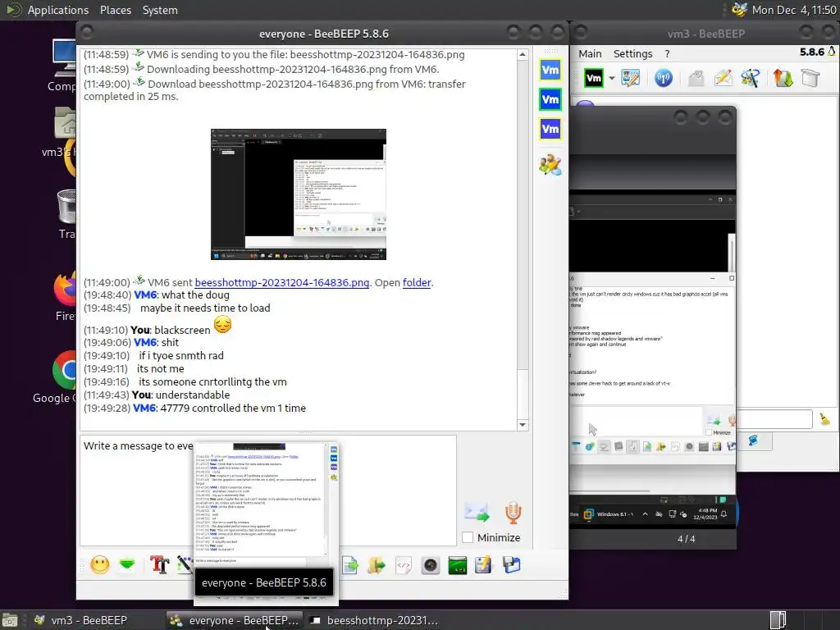Click the received screenshot thumbnail in chat

click(299, 194)
